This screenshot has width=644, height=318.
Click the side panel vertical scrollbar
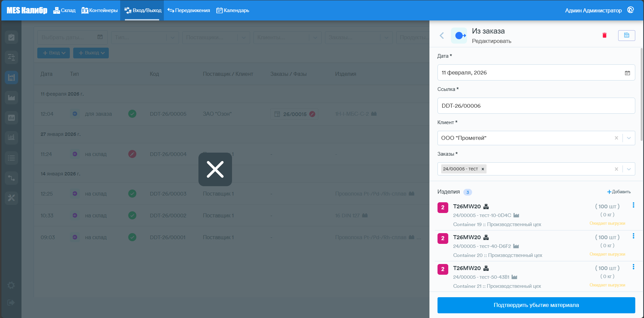[642, 94]
